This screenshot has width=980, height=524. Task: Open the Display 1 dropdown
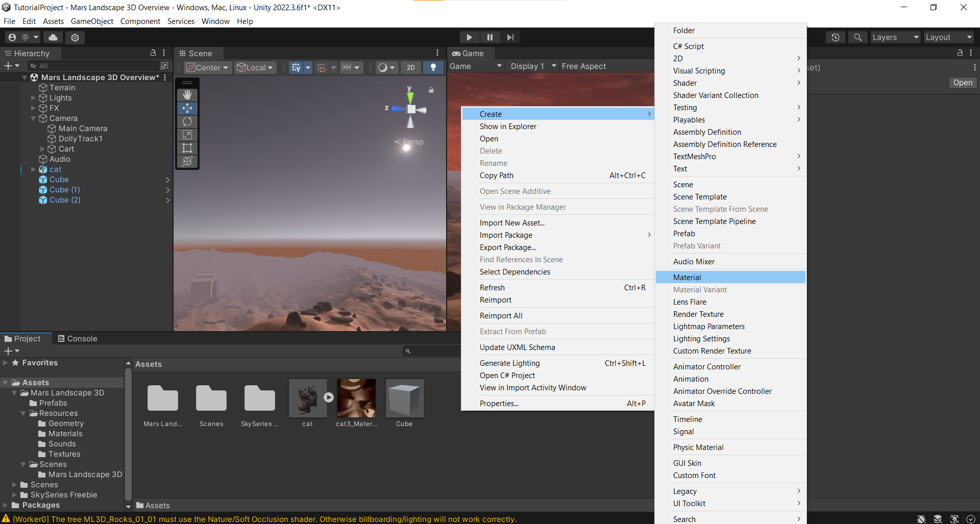coord(533,66)
